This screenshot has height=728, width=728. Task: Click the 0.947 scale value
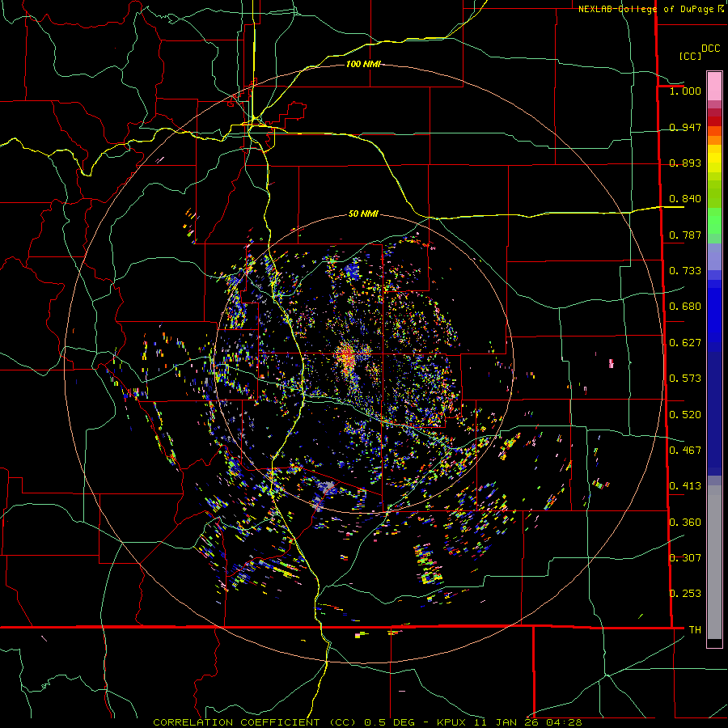[685, 127]
